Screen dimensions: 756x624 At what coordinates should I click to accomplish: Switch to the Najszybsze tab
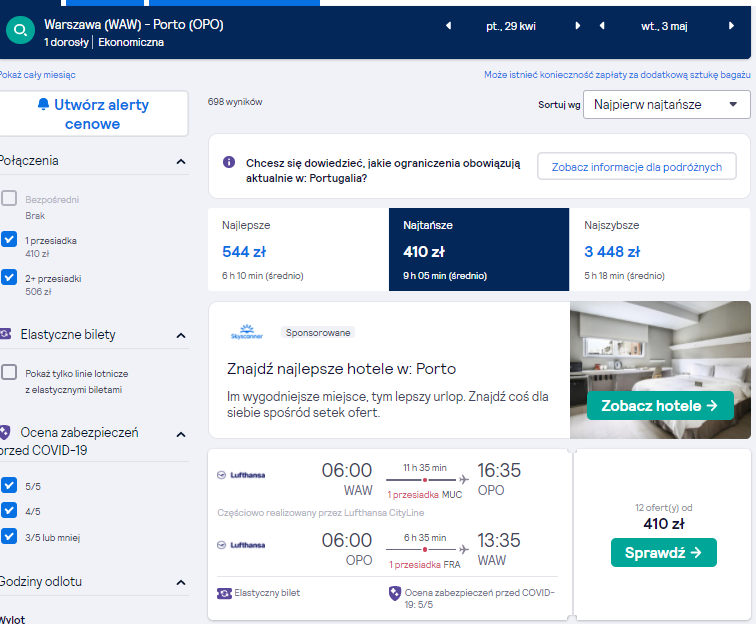click(x=660, y=249)
